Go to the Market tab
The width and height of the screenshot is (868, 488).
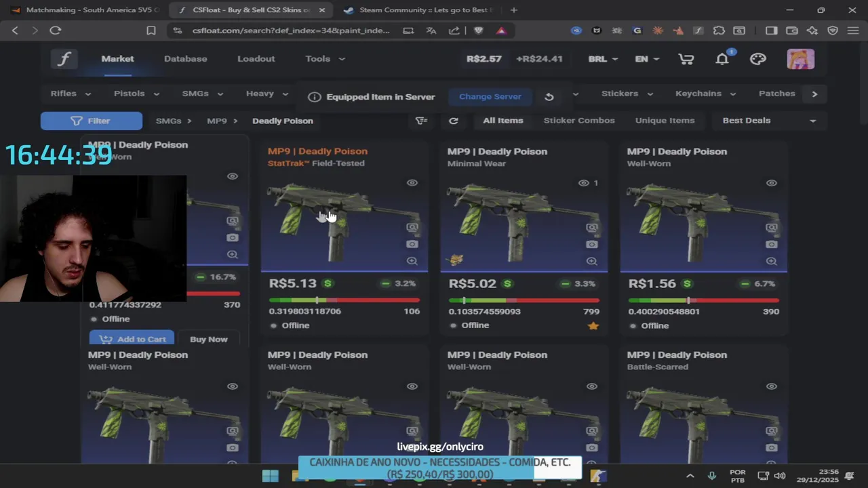[x=117, y=59]
